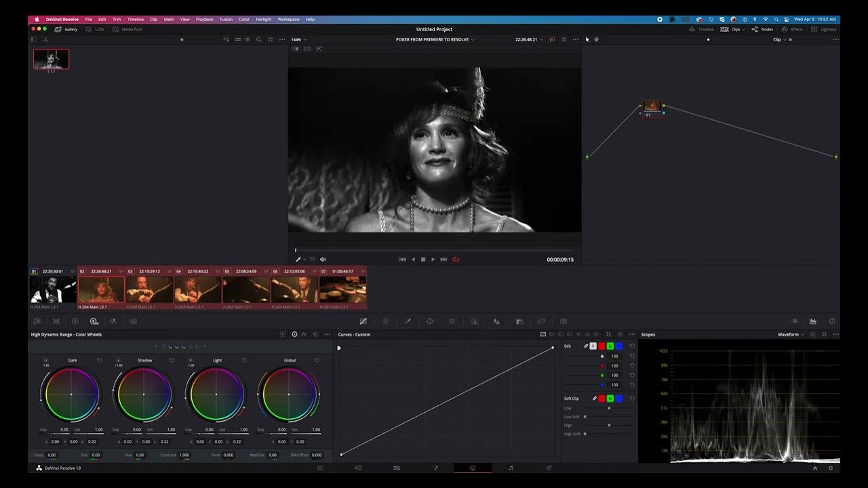Reset the Dark zone wheel
868x488 pixels.
point(100,360)
